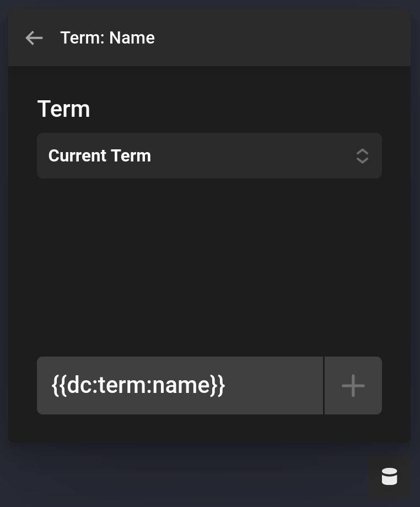This screenshot has height=507, width=420.
Task: Select the plus icon beside the variable field
Action: (x=353, y=385)
